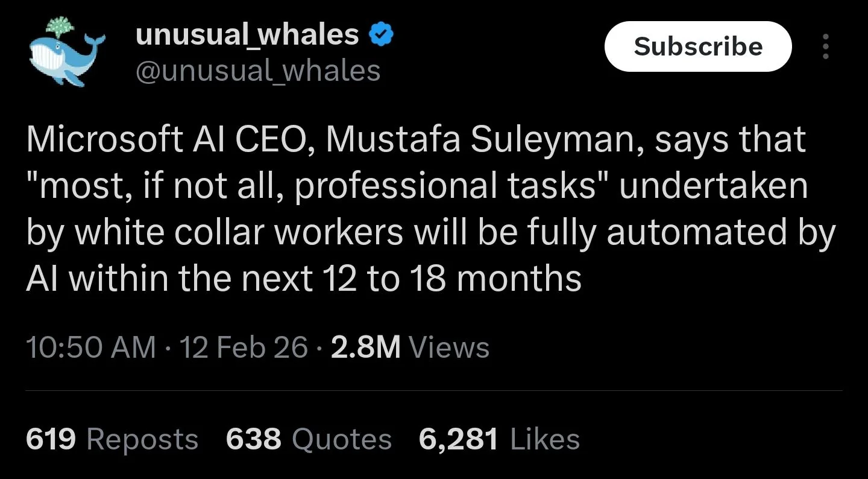Click the Views label text
Viewport: 868px width, 479px height.
[x=449, y=347]
